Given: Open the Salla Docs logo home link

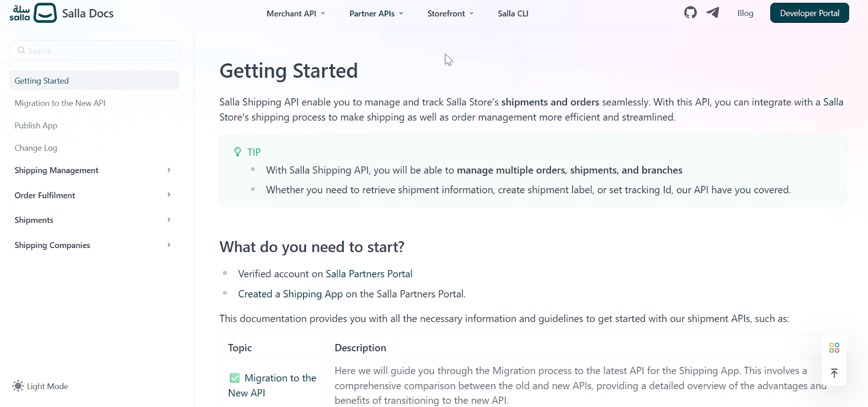Looking at the screenshot, I should point(61,13).
